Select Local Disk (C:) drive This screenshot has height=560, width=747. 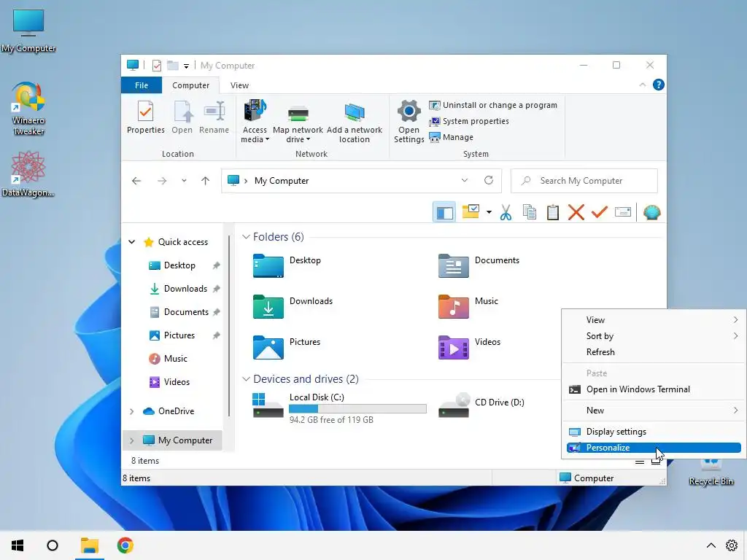click(339, 408)
